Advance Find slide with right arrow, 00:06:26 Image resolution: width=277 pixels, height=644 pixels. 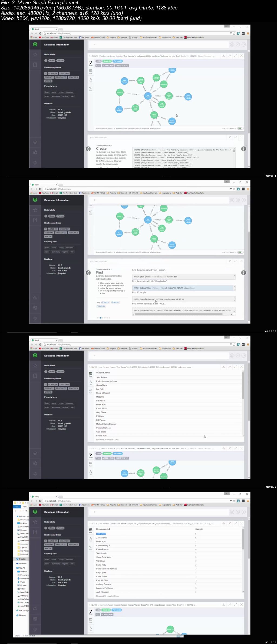pyautogui.click(x=243, y=273)
